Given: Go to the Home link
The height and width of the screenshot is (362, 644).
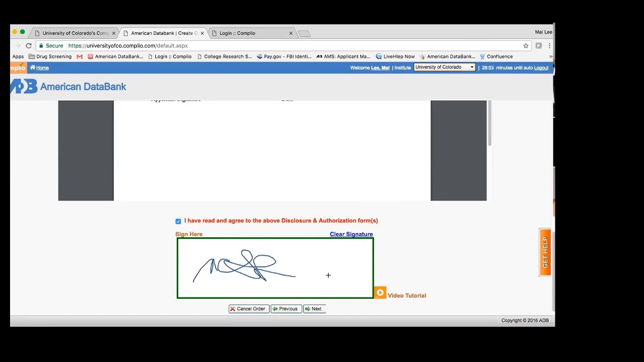Looking at the screenshot, I should pyautogui.click(x=39, y=68).
